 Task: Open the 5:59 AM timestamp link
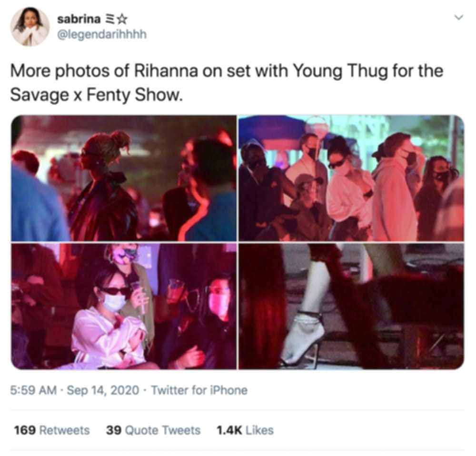(x=33, y=390)
